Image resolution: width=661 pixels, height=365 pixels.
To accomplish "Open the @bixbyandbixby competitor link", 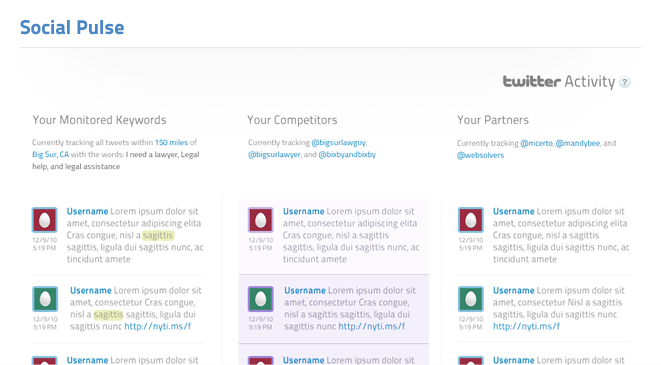I will tap(347, 154).
